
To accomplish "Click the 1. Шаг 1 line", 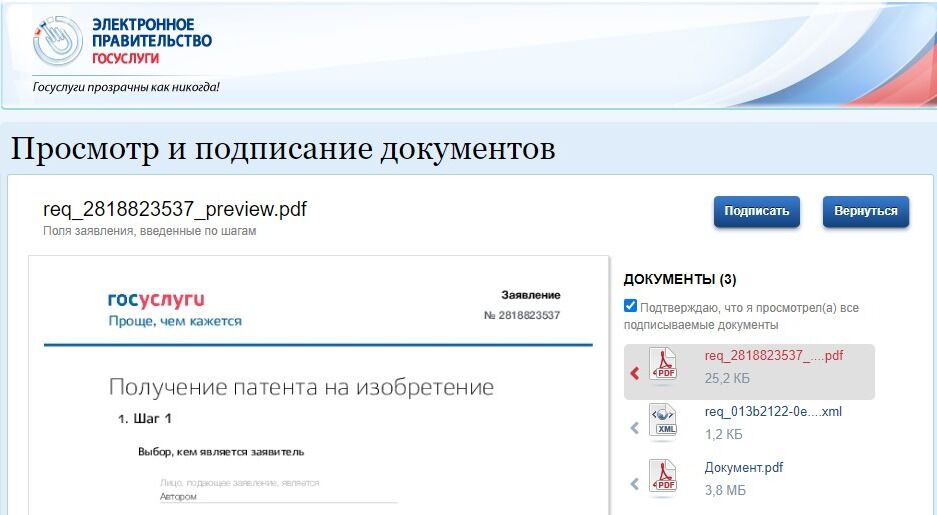I will tap(145, 419).
